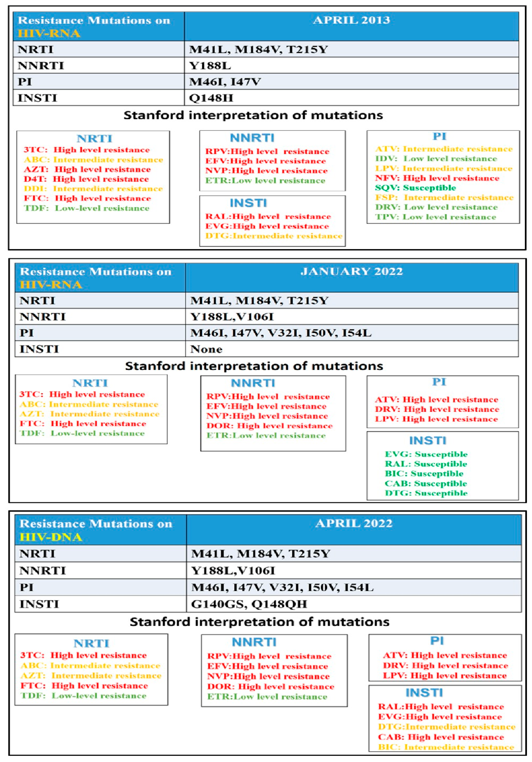Click the BIC: Intermediate resistance line
532x762 pixels.
(446, 747)
